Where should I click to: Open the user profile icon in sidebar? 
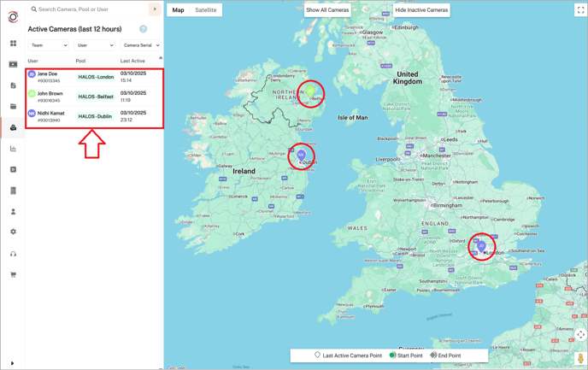(13, 211)
